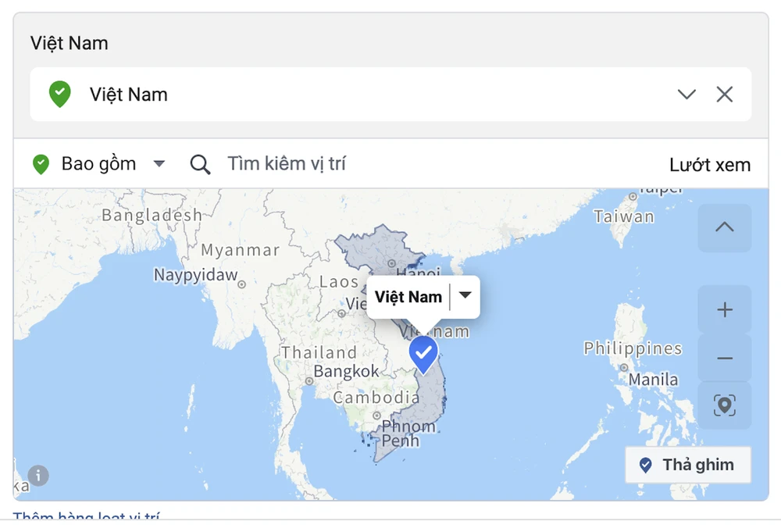Screen dimensions: 781x532
Task: Click the search magnifier icon
Action: [201, 165]
